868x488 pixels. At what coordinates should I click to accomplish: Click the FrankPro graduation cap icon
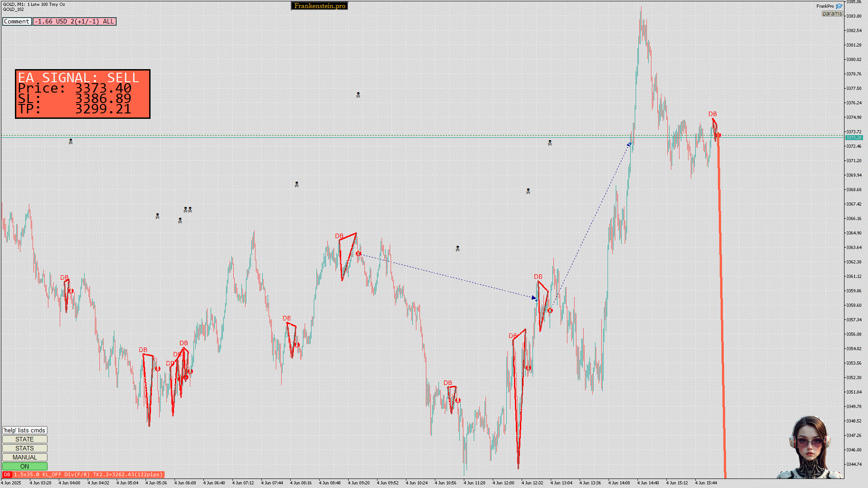(x=839, y=6)
